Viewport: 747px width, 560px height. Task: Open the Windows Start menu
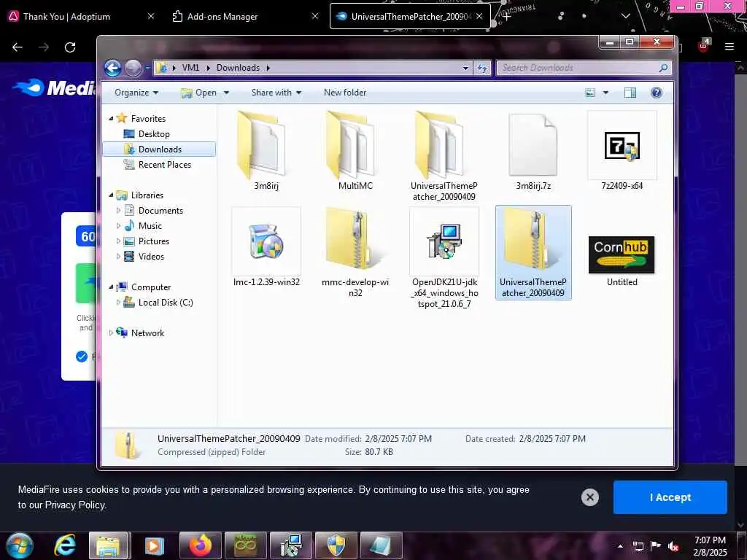tap(20, 545)
